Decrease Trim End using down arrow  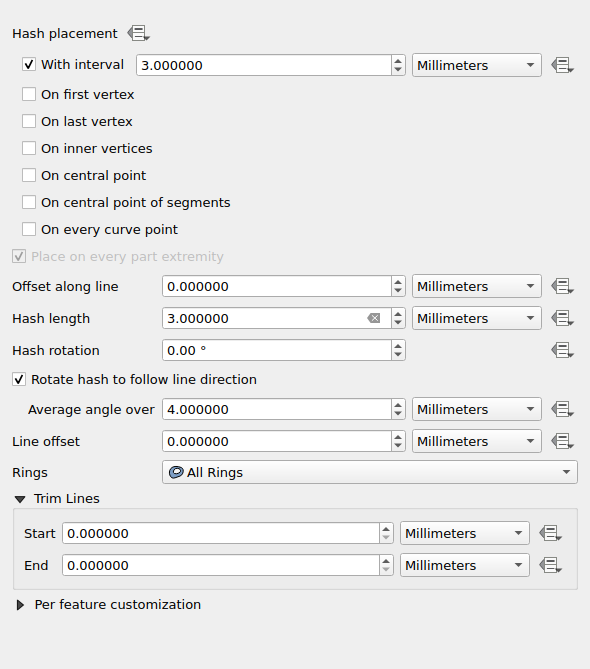point(386,570)
